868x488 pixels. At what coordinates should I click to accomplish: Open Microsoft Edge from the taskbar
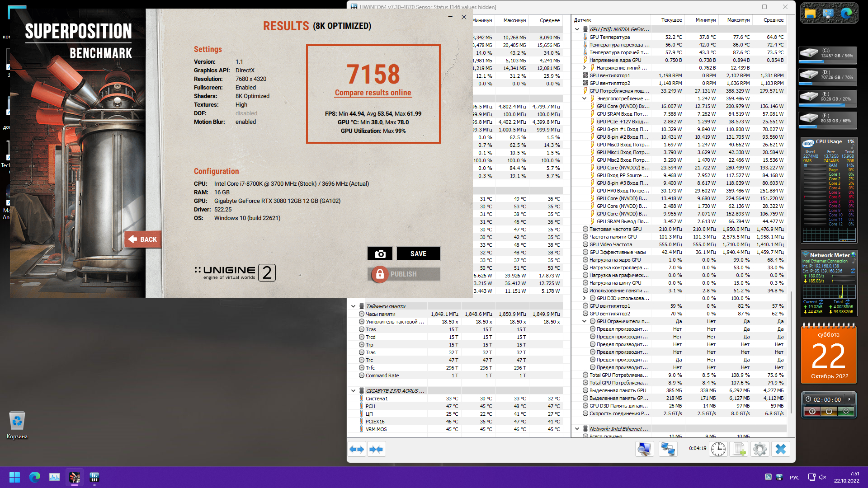pyautogui.click(x=35, y=477)
